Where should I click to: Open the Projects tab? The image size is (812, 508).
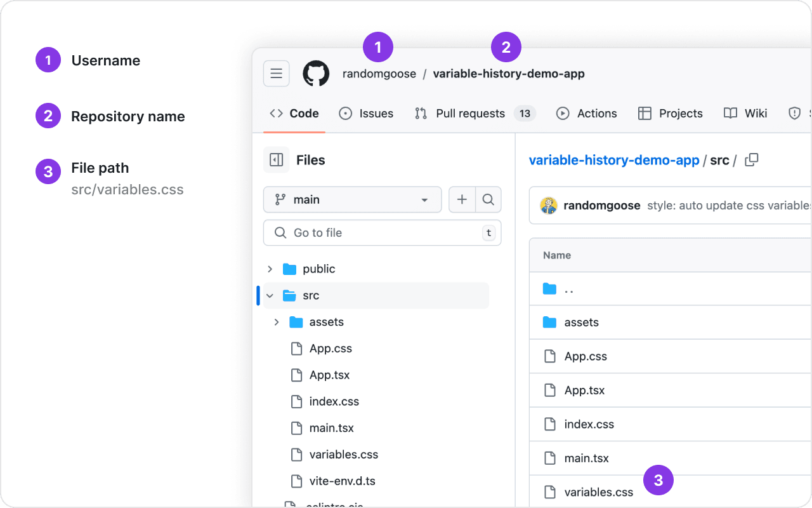tap(670, 114)
